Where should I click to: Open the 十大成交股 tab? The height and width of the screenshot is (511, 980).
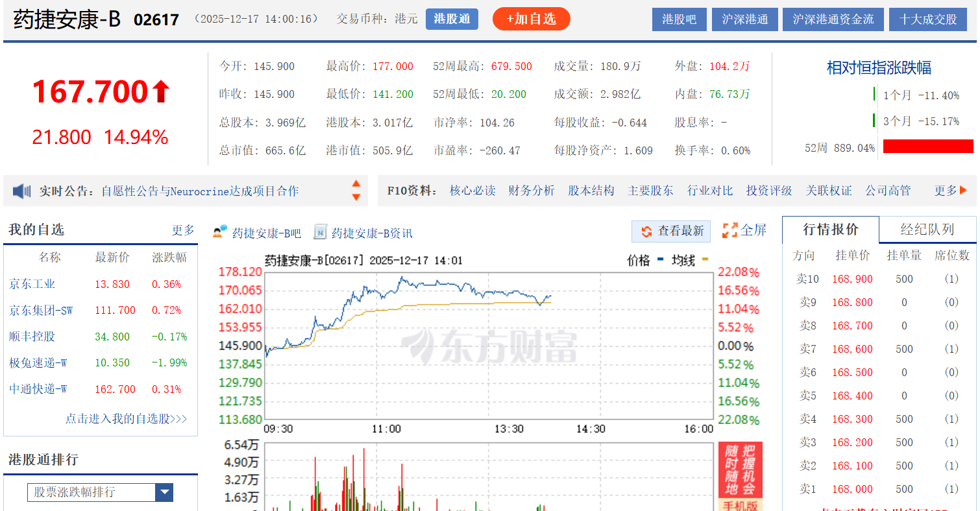click(x=928, y=19)
